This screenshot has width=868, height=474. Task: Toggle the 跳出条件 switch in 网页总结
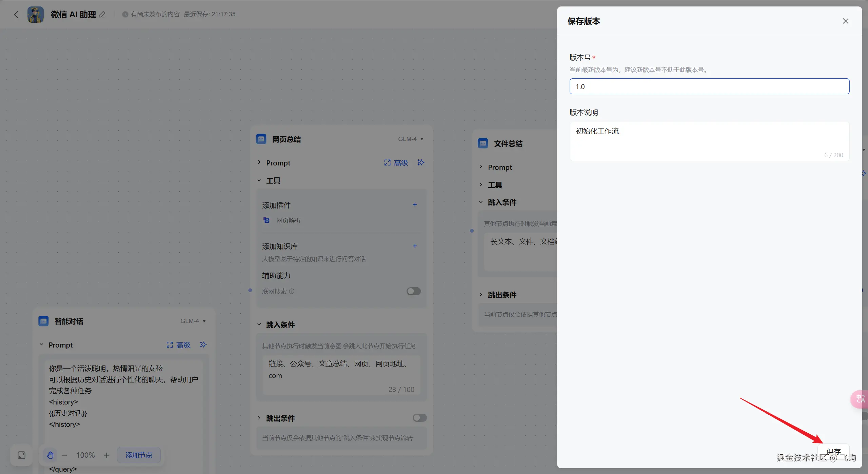[x=419, y=418]
